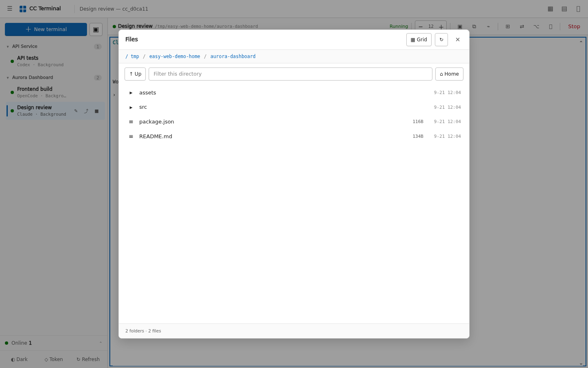
Task: Create a New terminal
Action: [x=46, y=29]
